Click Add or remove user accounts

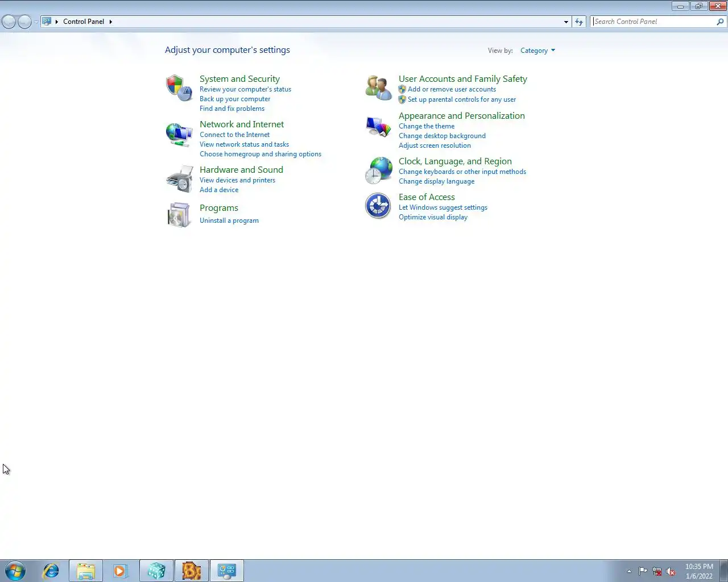(452, 89)
